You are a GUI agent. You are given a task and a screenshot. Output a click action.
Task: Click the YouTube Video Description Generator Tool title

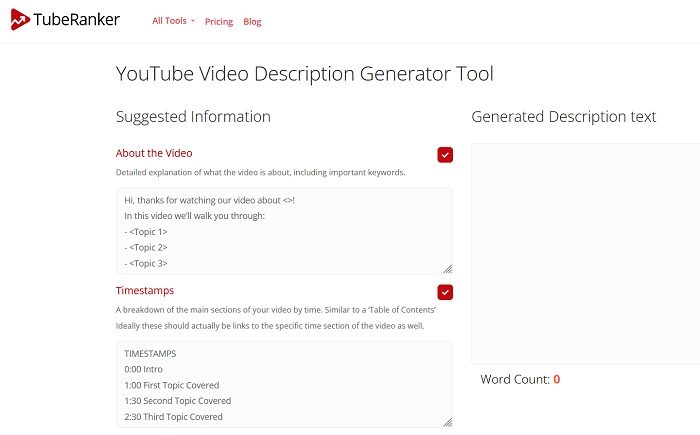click(304, 74)
